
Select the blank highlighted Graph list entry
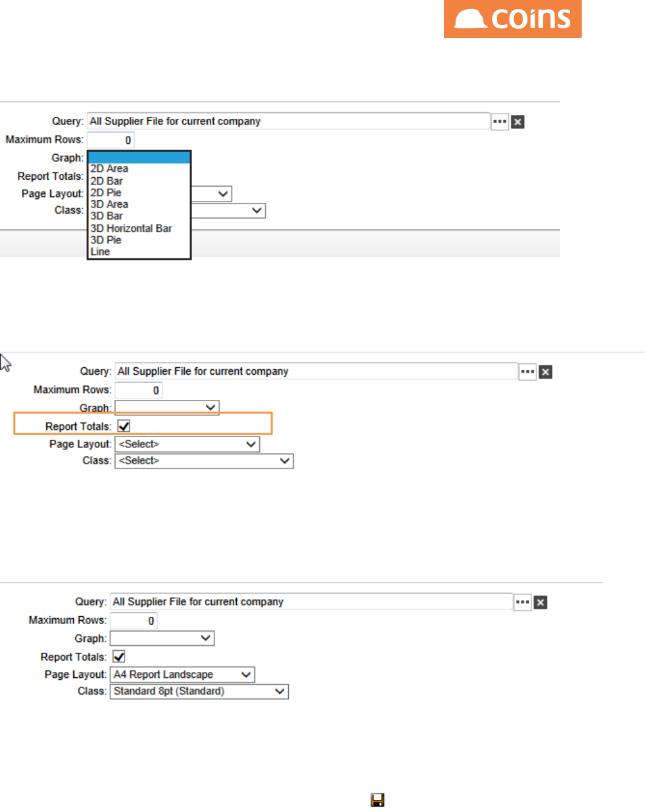point(139,158)
